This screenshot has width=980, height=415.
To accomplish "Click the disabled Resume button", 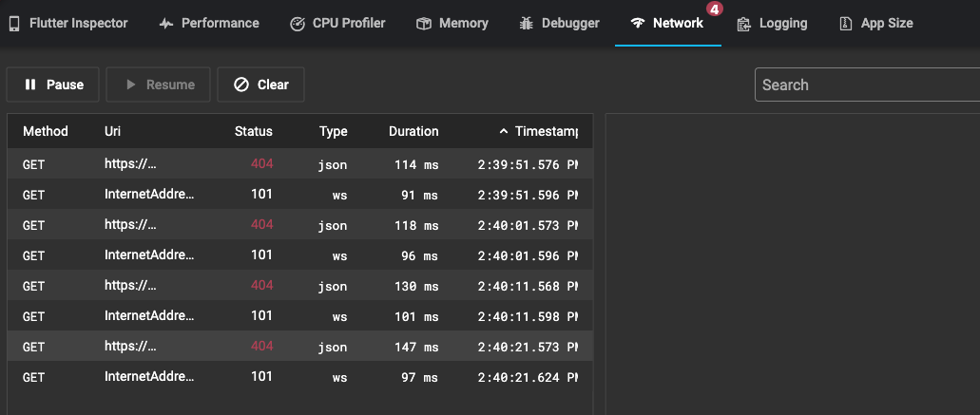I will pos(158,85).
